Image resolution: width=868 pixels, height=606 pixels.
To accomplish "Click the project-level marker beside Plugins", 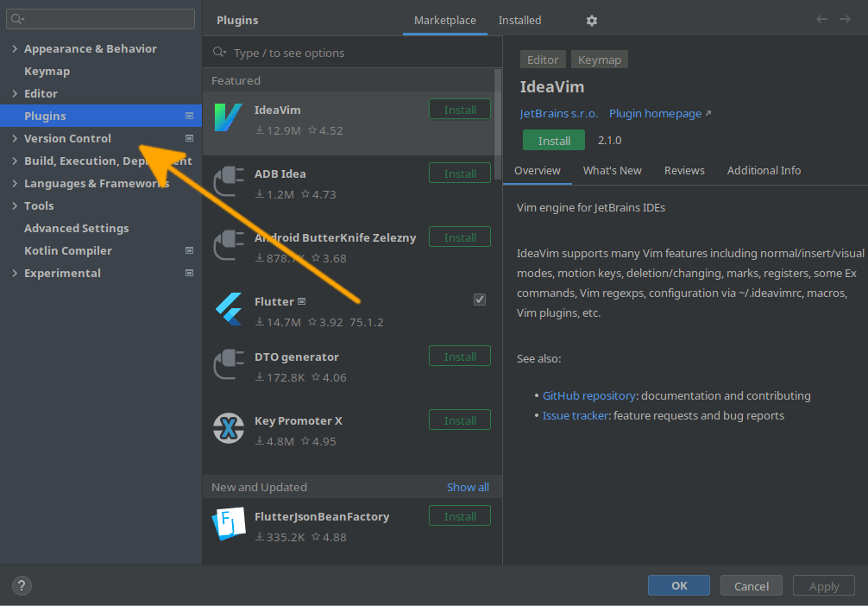I will 189,116.
